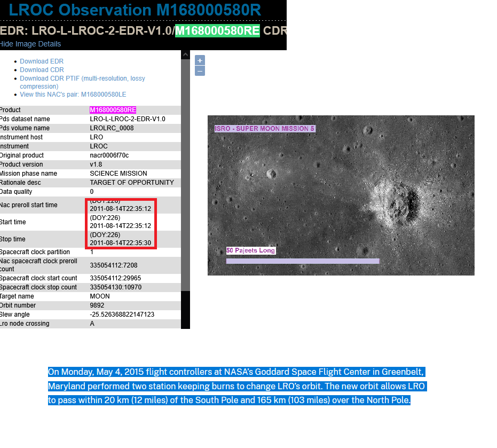
Task: Select Original product value nacr0006f70c
Action: coord(109,155)
